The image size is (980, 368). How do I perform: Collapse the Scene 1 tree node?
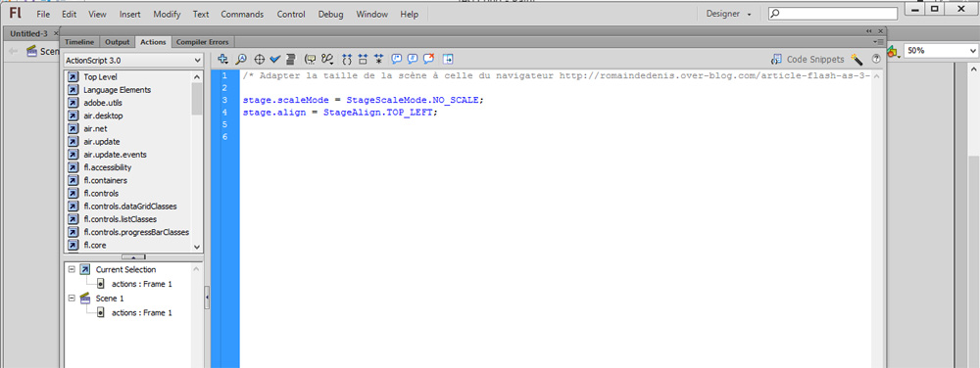coord(72,299)
